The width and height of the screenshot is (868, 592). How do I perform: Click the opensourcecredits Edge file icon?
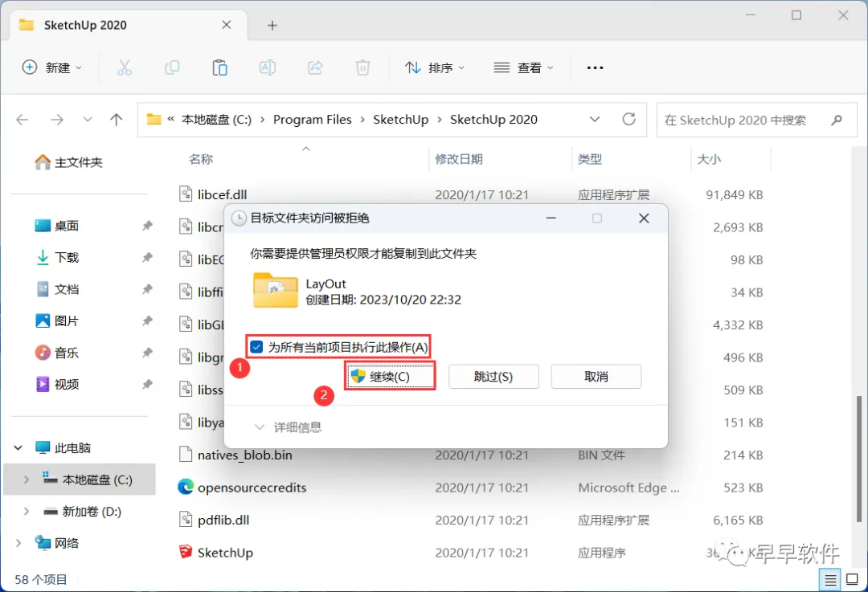point(186,487)
